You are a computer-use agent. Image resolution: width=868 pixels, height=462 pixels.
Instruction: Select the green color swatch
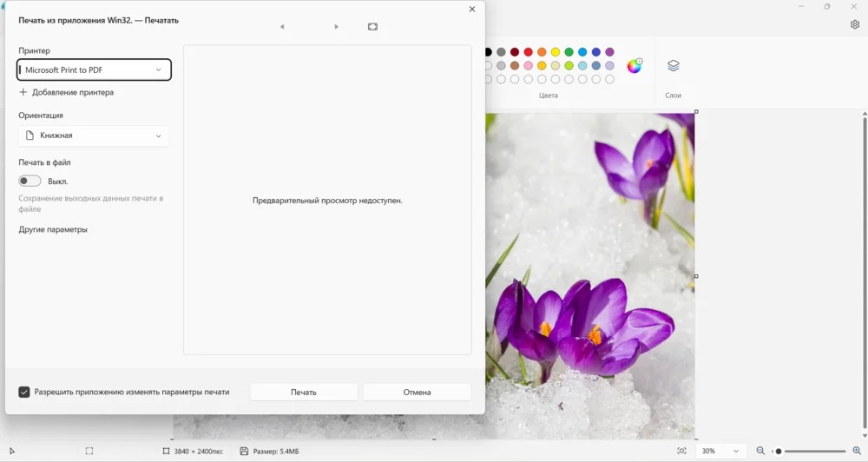(569, 52)
